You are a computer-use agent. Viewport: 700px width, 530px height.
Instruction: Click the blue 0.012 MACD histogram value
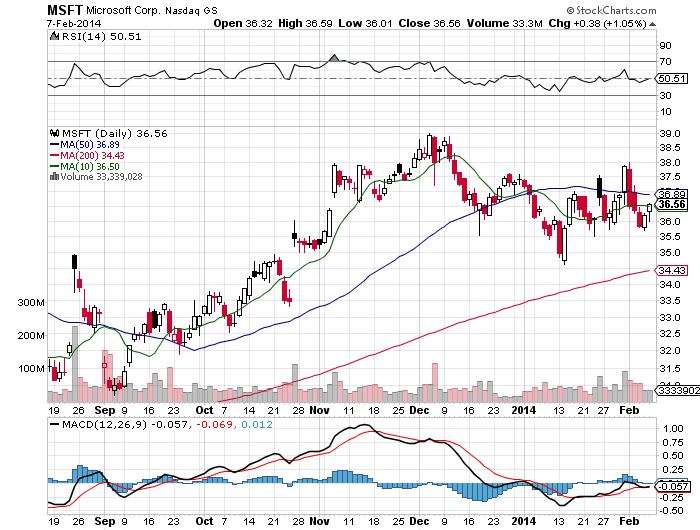tap(257, 424)
